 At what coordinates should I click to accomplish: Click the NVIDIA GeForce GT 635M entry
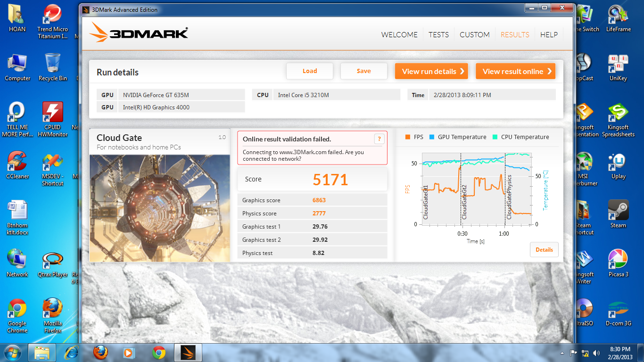[182, 95]
